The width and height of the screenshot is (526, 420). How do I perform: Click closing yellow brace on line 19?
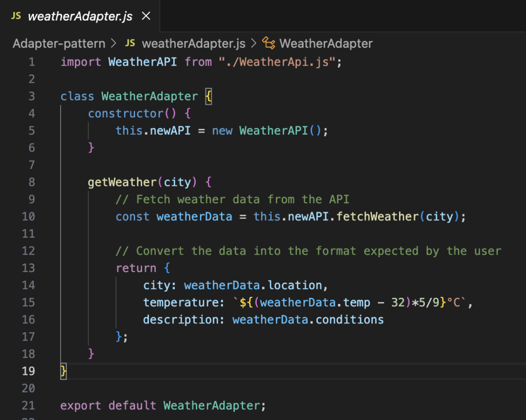(63, 371)
